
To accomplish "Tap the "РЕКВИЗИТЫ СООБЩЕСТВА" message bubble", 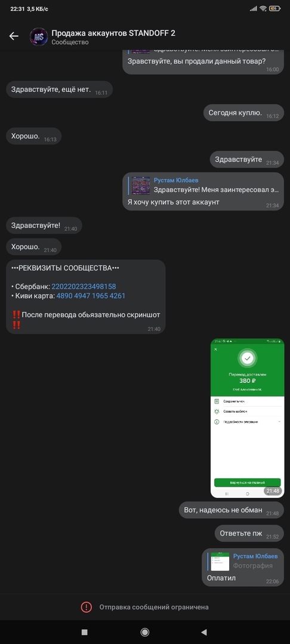I will click(x=86, y=296).
